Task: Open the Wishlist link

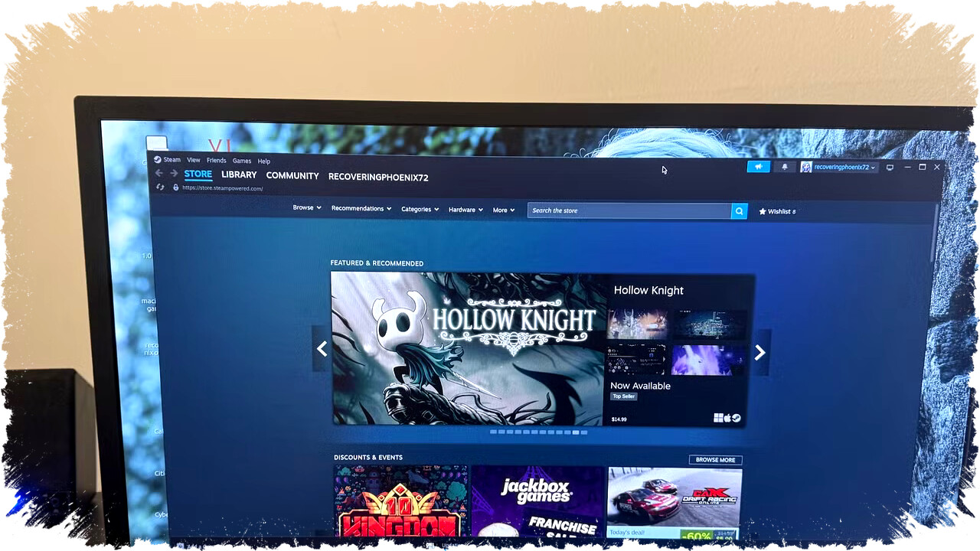Action: point(777,211)
